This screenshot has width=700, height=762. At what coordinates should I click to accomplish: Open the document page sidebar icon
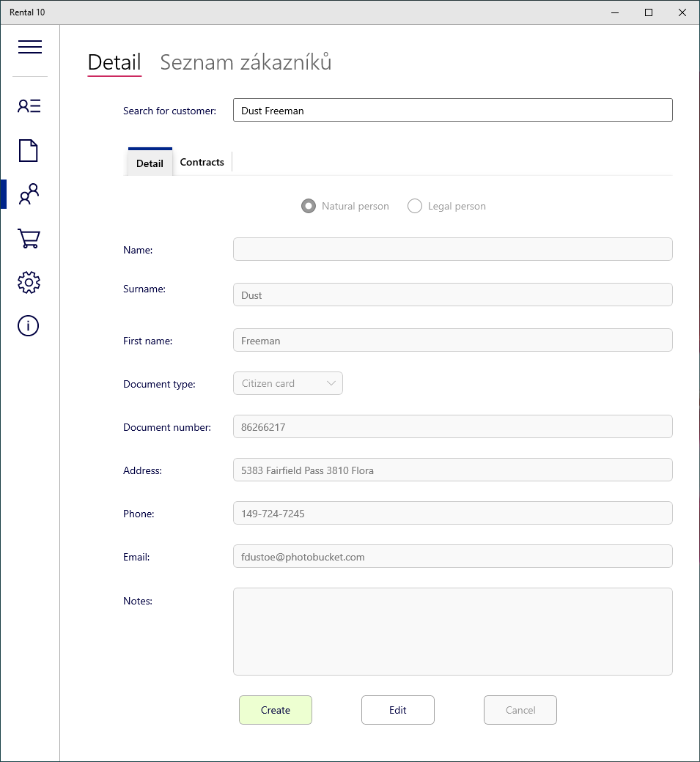coord(29,151)
